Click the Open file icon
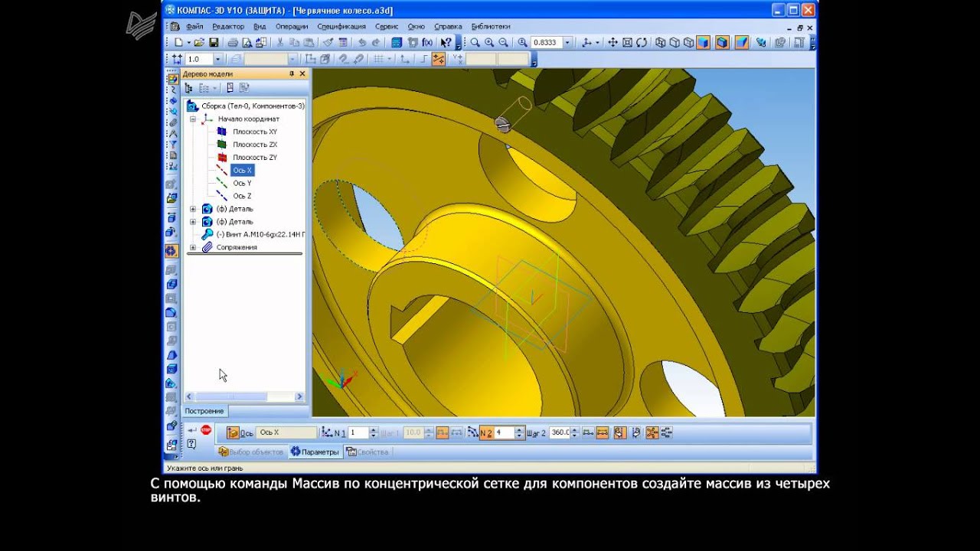 click(x=199, y=43)
